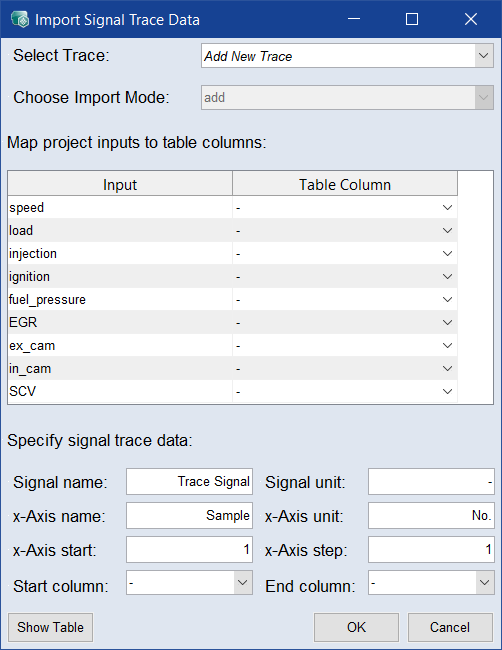Open the injection column mapping dropdown

(344, 253)
